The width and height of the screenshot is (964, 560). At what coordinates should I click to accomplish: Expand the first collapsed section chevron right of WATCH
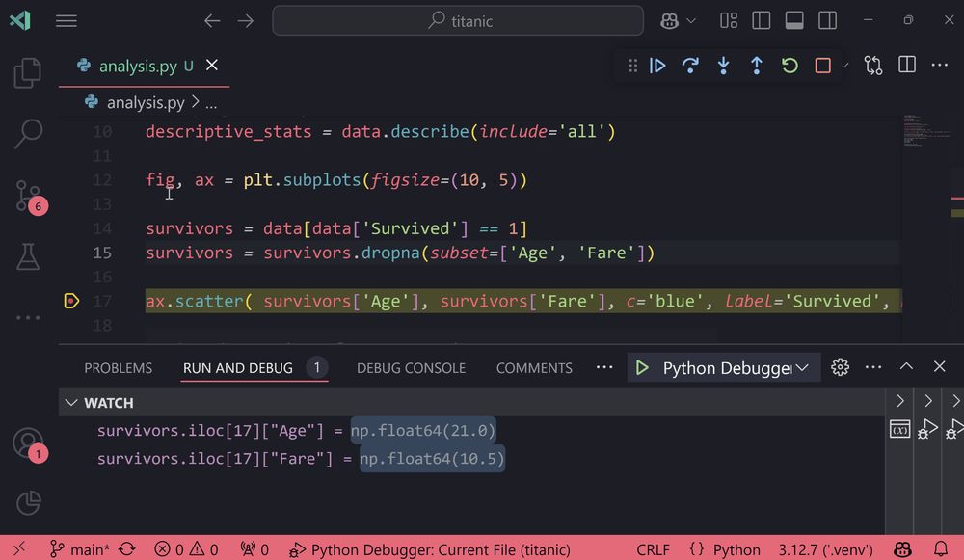click(900, 401)
